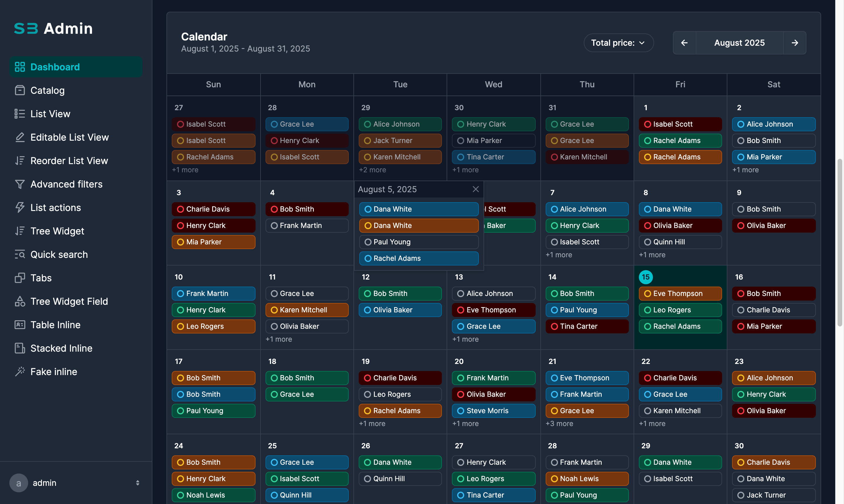Show +3 more events on August 21
This screenshot has width=844, height=504.
[x=559, y=423]
